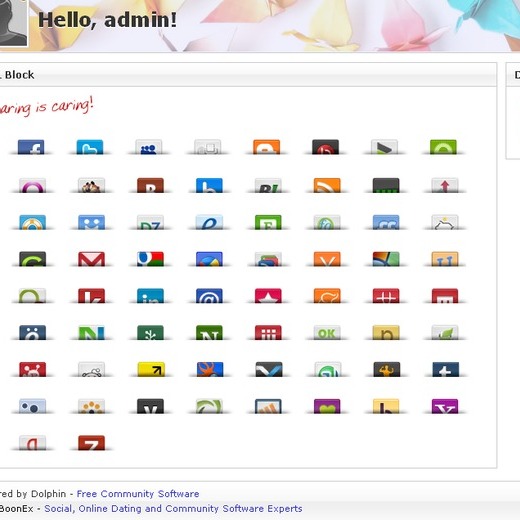Image resolution: width=520 pixels, height=520 pixels.
Task: Share via the Facebook icon
Action: pyautogui.click(x=31, y=147)
